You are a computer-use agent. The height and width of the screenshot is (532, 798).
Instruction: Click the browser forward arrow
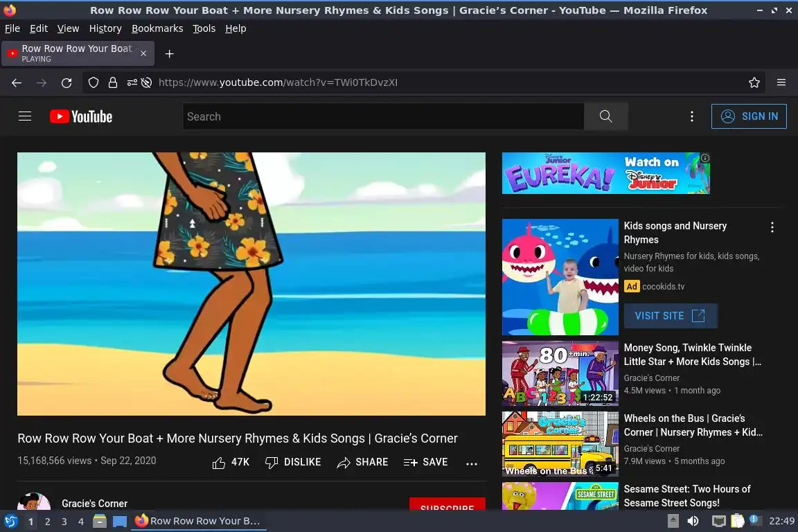click(42, 82)
